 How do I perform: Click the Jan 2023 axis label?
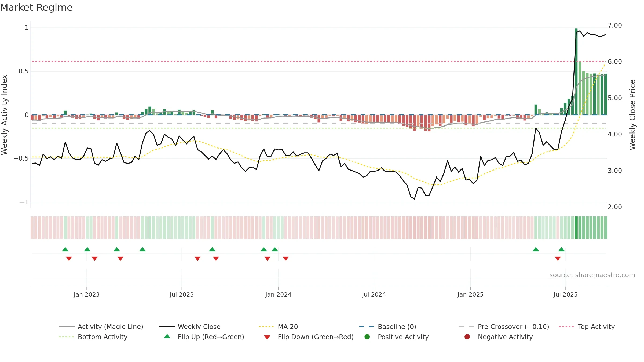tap(87, 294)
